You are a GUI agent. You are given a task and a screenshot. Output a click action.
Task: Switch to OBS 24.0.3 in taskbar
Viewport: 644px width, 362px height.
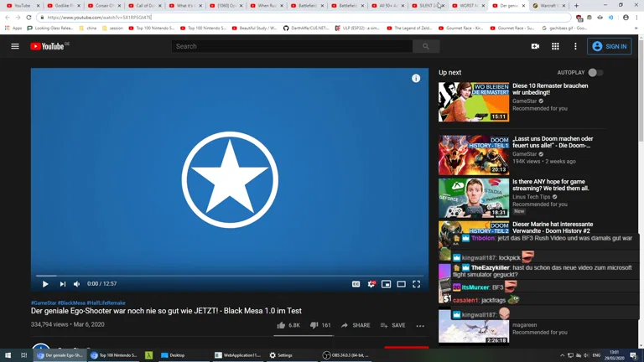(x=345, y=355)
